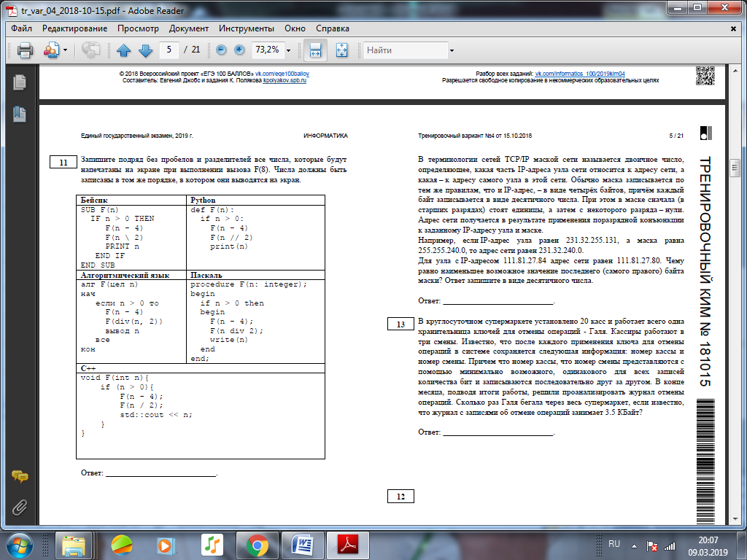Click the network signal tray icon
The width and height of the screenshot is (747, 560).
[670, 546]
